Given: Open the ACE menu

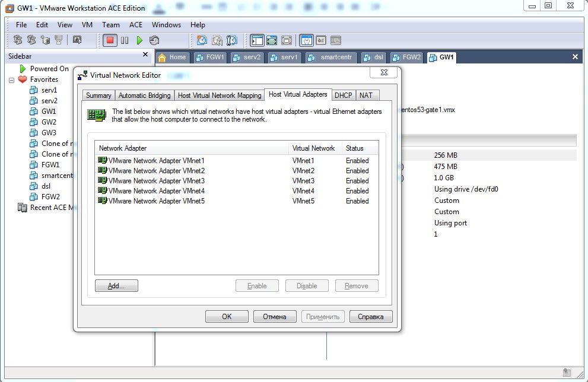Looking at the screenshot, I should point(136,25).
